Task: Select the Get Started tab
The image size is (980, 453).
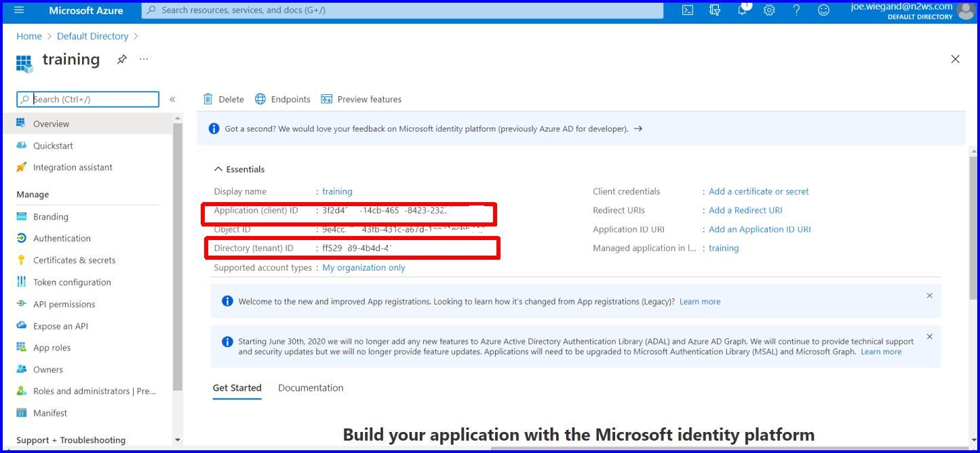Action: (237, 388)
